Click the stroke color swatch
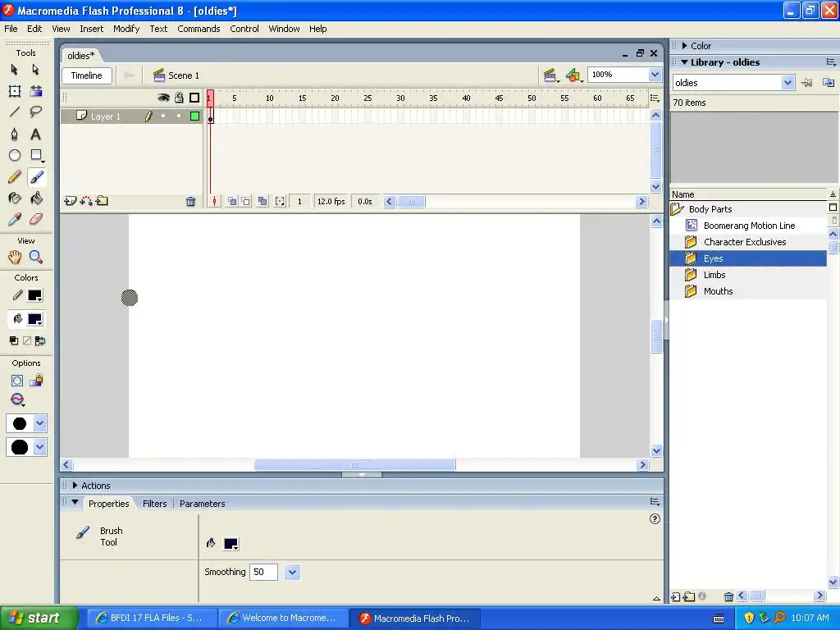 34,295
